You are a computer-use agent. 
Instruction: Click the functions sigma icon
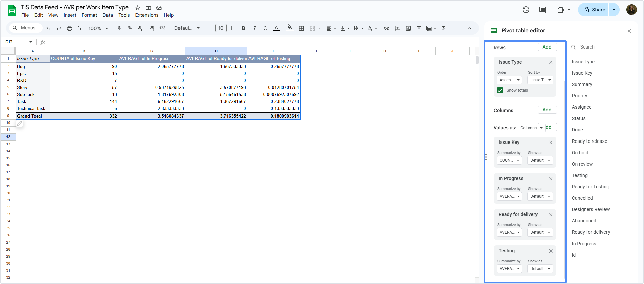point(444,28)
